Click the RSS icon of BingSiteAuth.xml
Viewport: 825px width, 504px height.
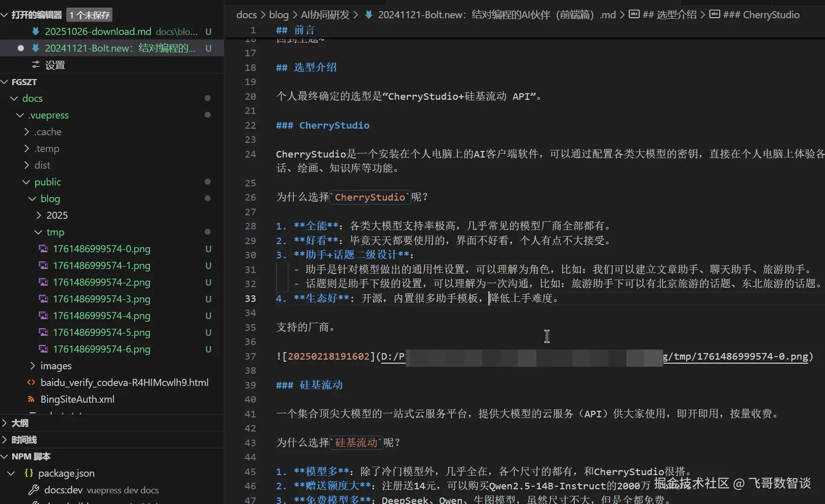[31, 399]
